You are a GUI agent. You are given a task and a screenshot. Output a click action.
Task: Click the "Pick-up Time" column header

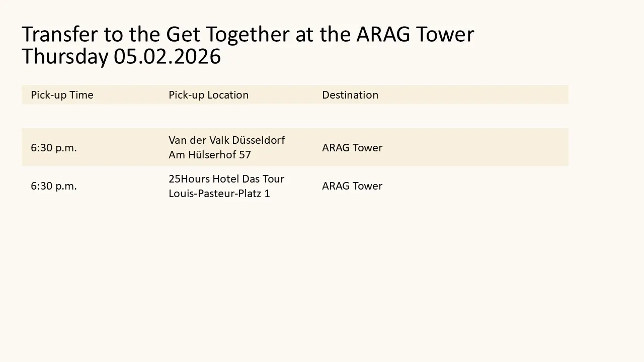pyautogui.click(x=62, y=95)
